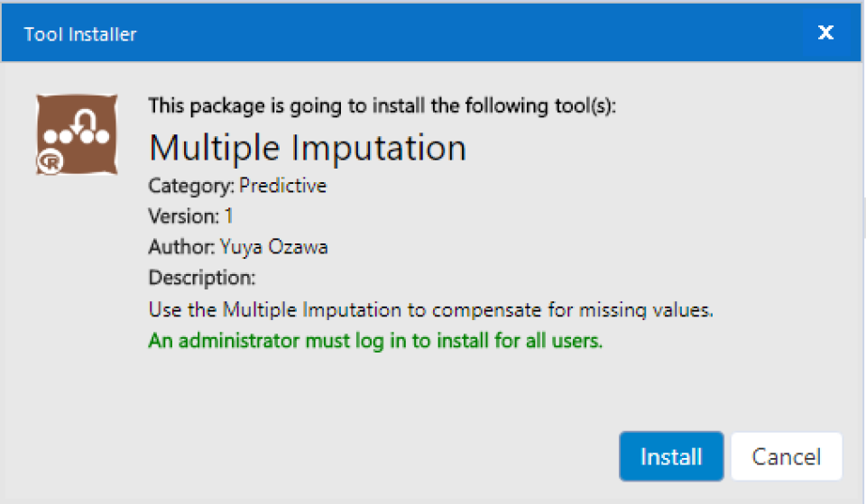This screenshot has width=866, height=504.
Task: Click the Tool Installer title bar text
Action: point(80,35)
